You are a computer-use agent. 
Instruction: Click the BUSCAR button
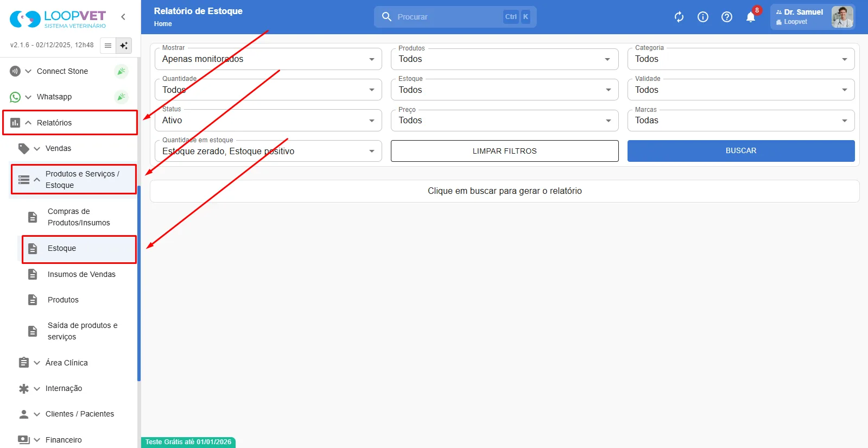(741, 151)
